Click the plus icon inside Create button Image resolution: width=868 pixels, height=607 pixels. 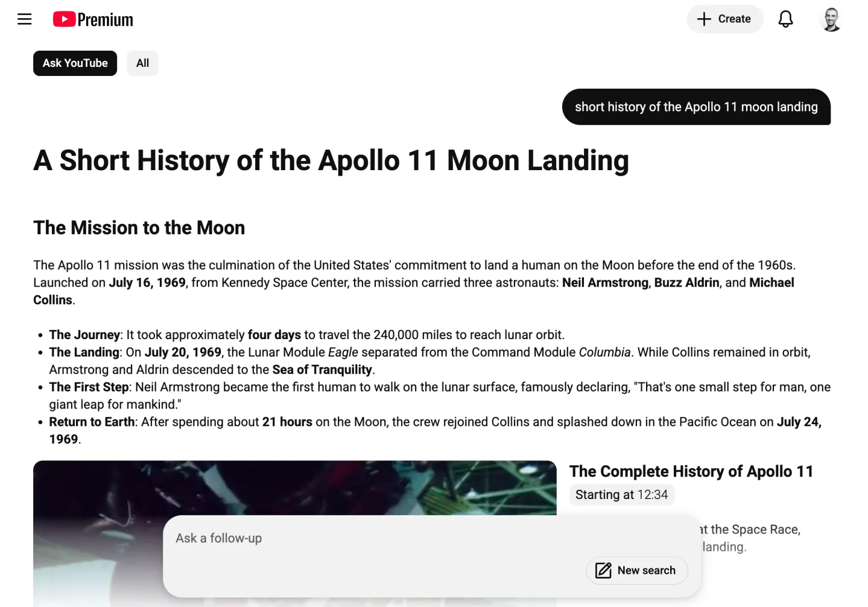(704, 19)
